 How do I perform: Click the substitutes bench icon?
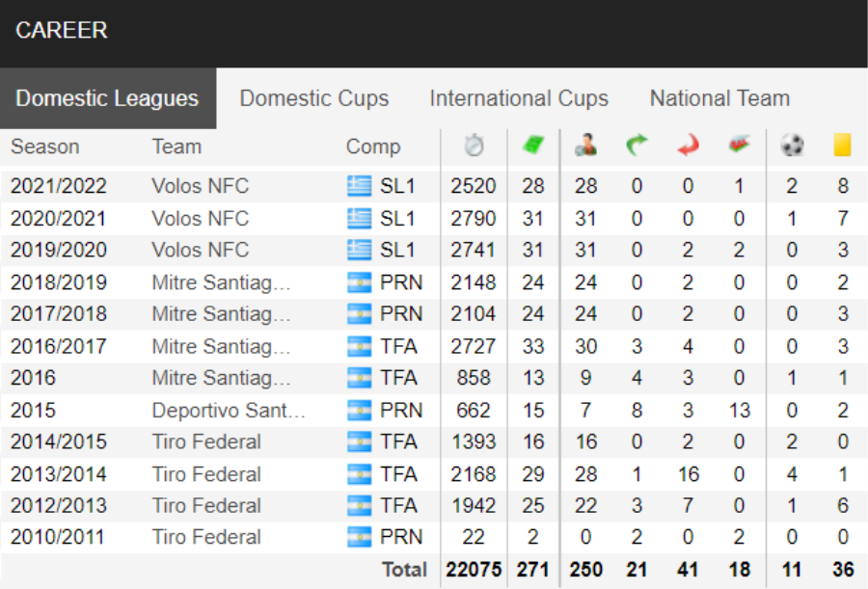click(739, 145)
